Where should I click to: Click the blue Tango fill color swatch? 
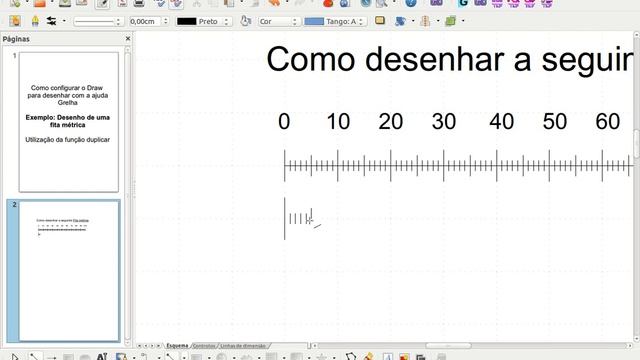[314, 21]
